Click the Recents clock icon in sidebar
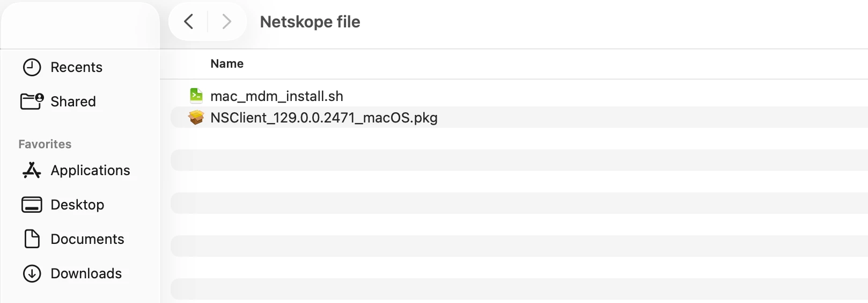Image resolution: width=868 pixels, height=303 pixels. 32,67
